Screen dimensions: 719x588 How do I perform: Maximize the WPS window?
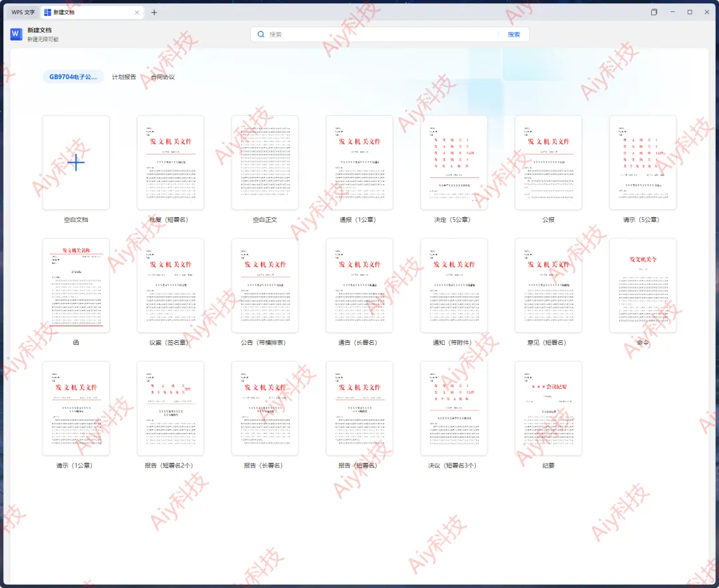690,12
